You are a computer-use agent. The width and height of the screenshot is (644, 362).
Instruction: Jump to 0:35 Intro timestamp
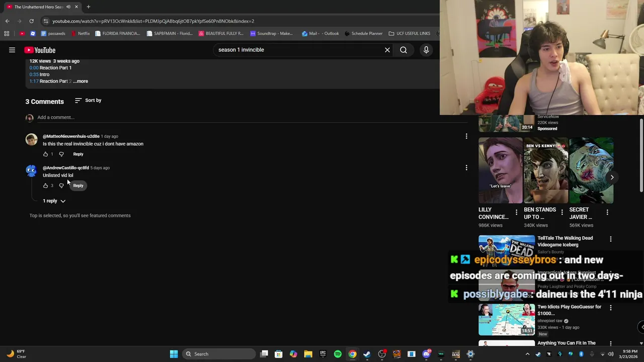coord(34,74)
